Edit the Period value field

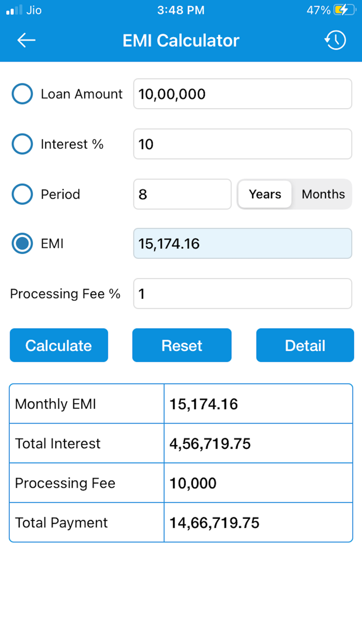pyautogui.click(x=182, y=194)
